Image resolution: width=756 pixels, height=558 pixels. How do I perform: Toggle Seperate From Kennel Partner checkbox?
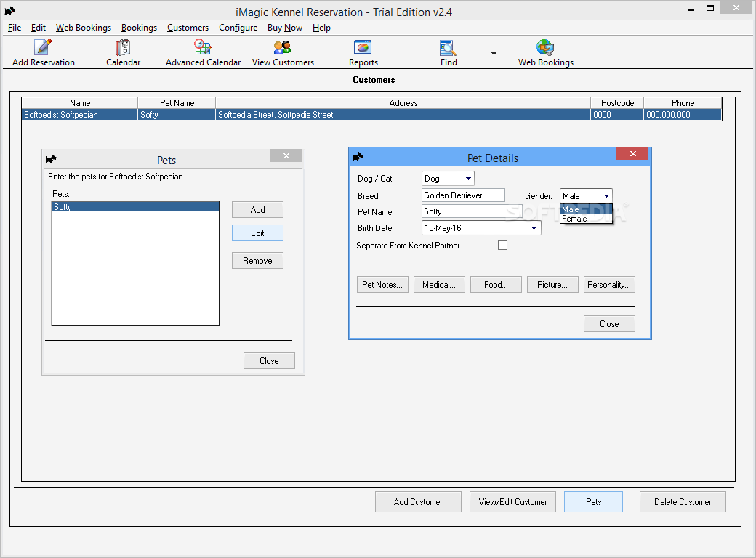point(502,246)
